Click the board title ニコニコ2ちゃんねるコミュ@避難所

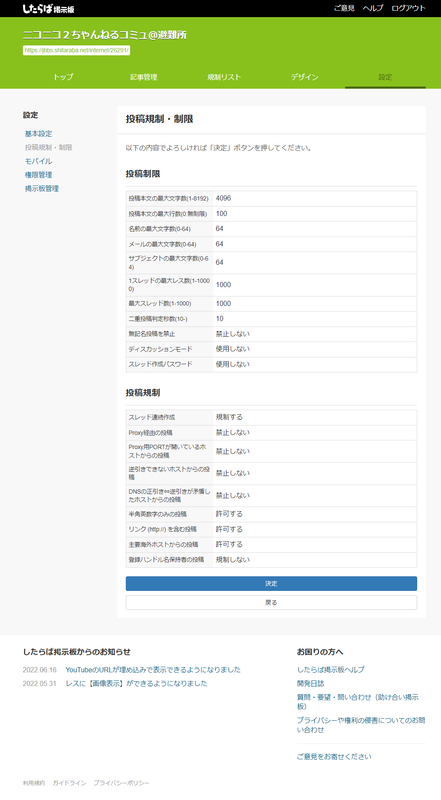point(105,35)
